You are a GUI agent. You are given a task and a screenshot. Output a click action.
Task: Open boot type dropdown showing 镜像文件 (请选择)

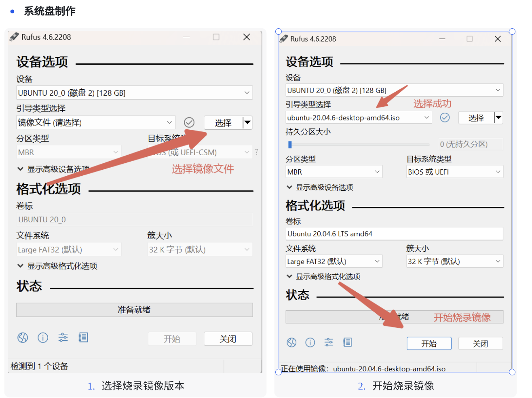coord(96,122)
